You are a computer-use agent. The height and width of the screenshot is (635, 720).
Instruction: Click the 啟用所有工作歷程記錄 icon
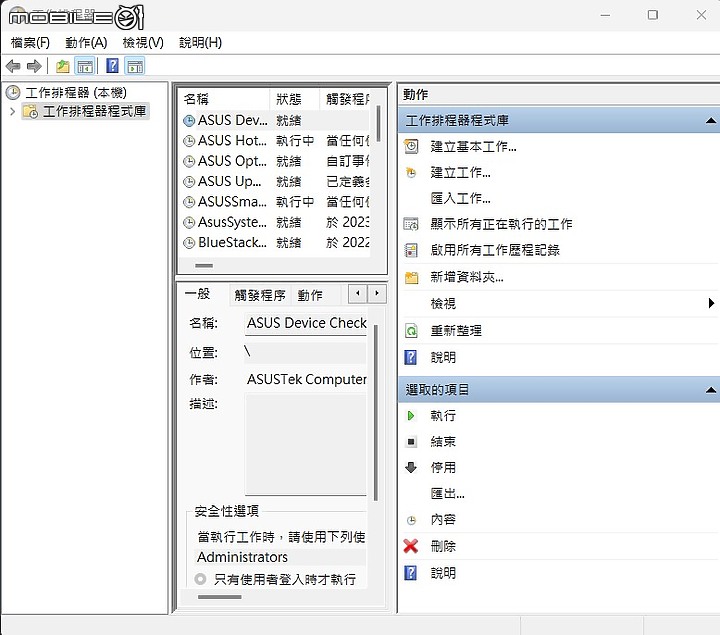coord(411,250)
